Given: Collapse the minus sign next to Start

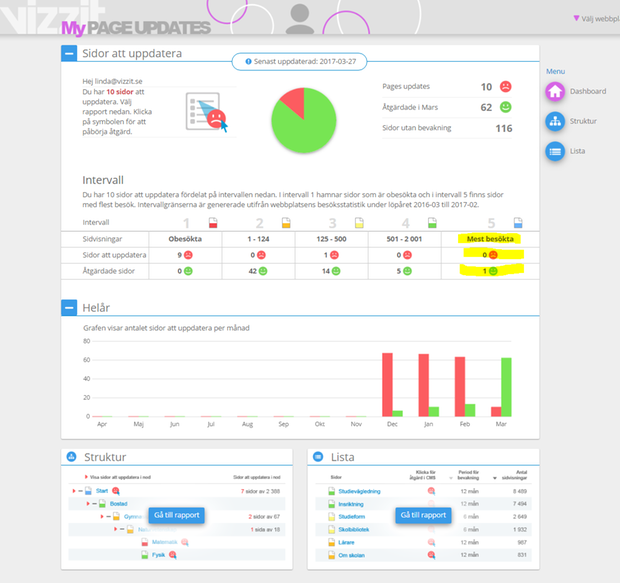Looking at the screenshot, I should click(x=81, y=491).
